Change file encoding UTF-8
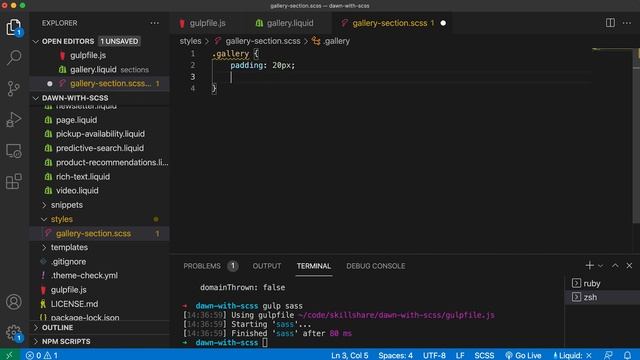Image resolution: width=640 pixels, height=360 pixels. point(434,356)
